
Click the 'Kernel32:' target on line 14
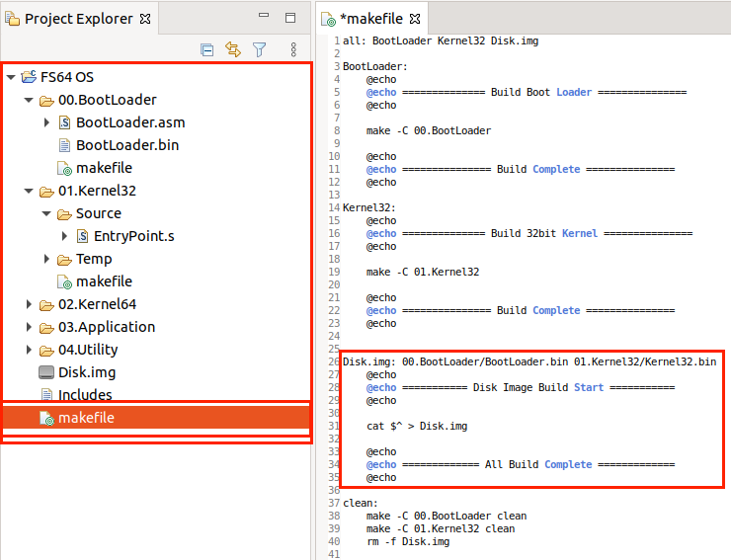pyautogui.click(x=369, y=208)
